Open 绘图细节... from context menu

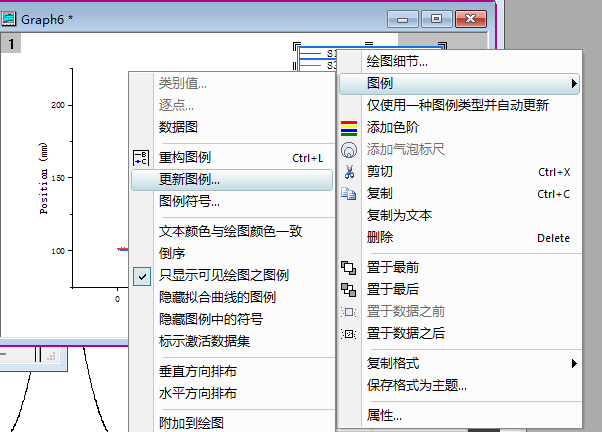pos(397,61)
